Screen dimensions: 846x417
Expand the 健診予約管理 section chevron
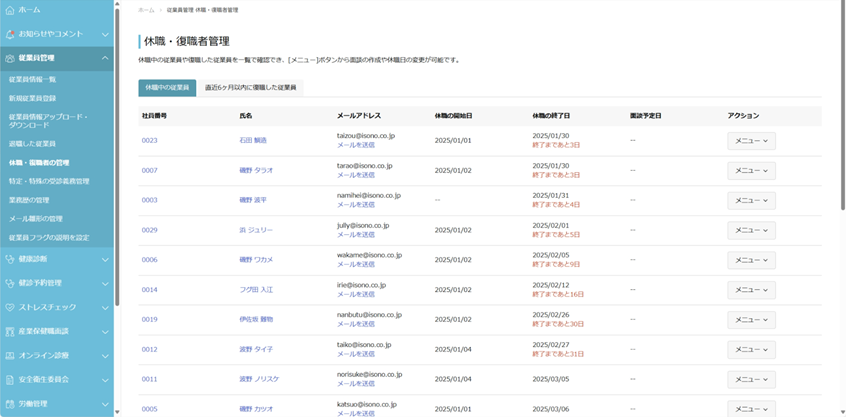point(105,283)
